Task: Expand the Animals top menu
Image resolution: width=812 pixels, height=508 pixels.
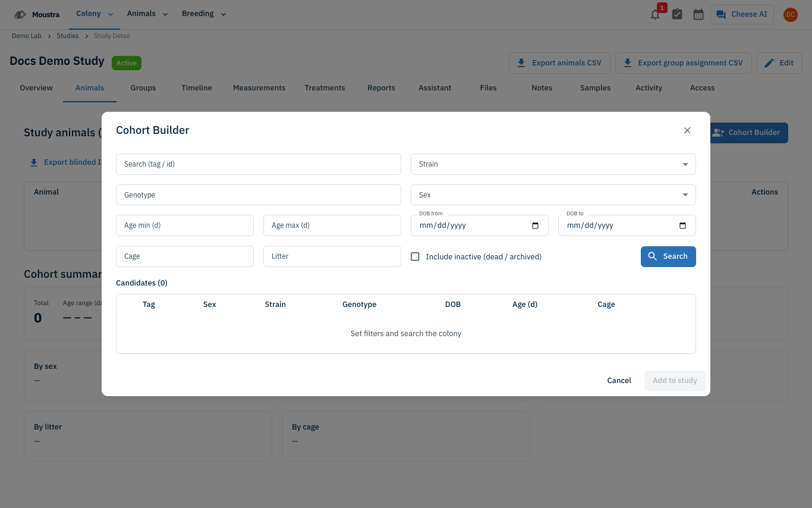Action: click(x=147, y=14)
